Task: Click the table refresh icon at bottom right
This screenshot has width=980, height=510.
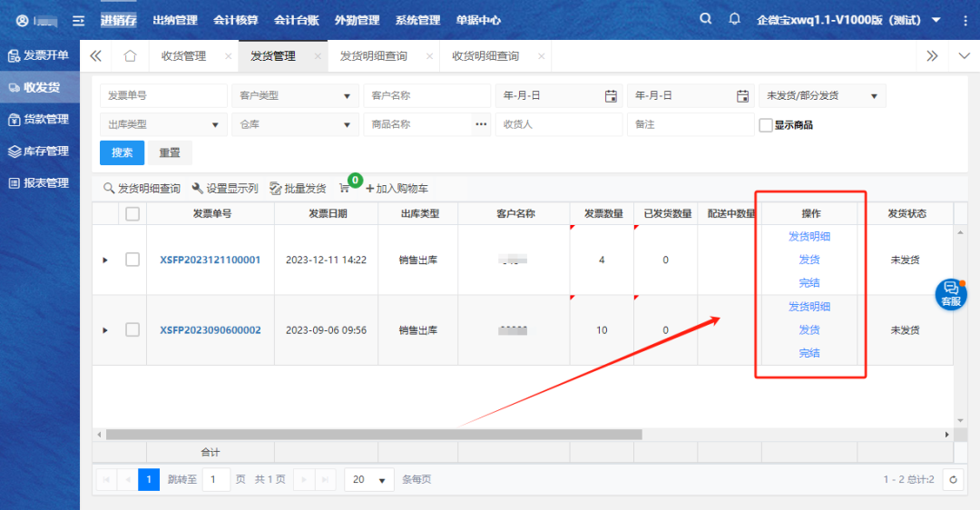Action: 952,479
